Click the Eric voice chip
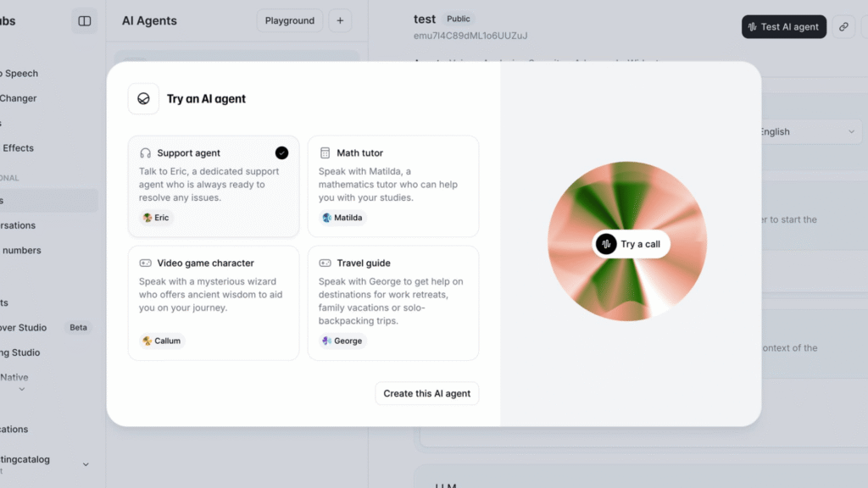 pos(156,218)
